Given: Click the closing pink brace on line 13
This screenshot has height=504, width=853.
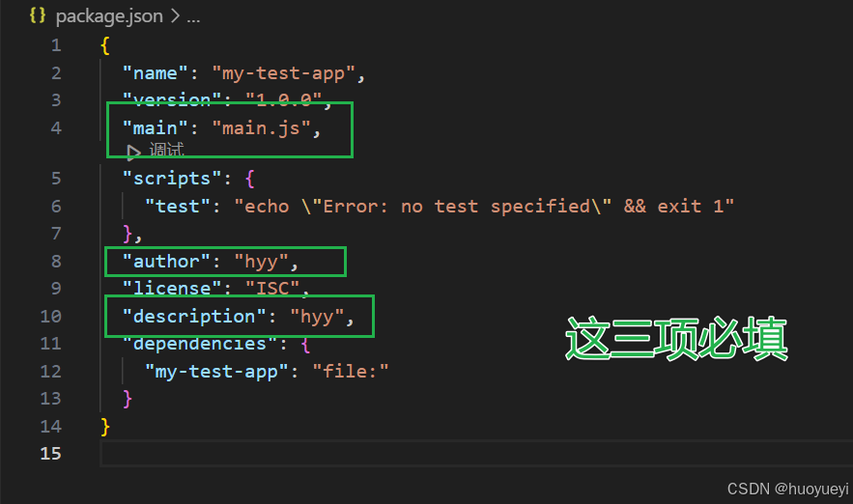Looking at the screenshot, I should click(128, 399).
